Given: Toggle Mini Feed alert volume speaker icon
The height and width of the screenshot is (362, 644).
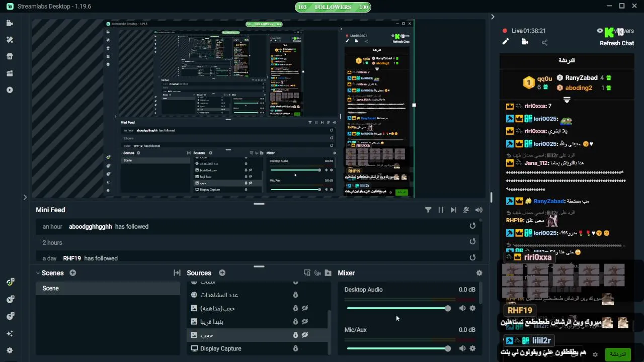Looking at the screenshot, I should click(479, 210).
